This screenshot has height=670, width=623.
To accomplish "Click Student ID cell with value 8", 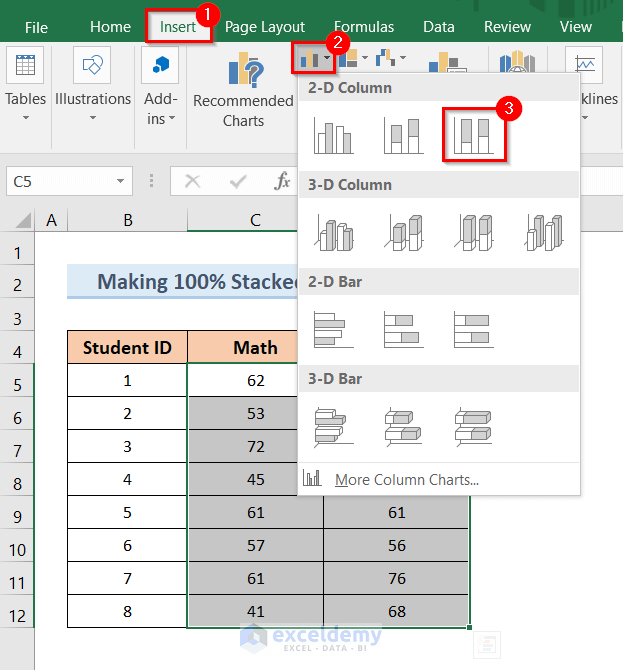I will [127, 611].
